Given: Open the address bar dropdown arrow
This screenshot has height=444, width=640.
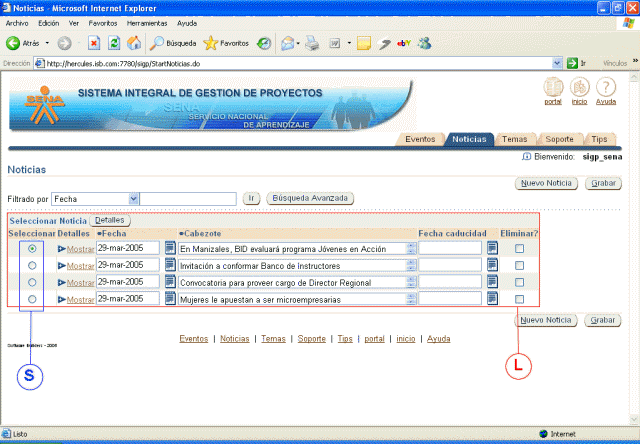Looking at the screenshot, I should pos(557,63).
